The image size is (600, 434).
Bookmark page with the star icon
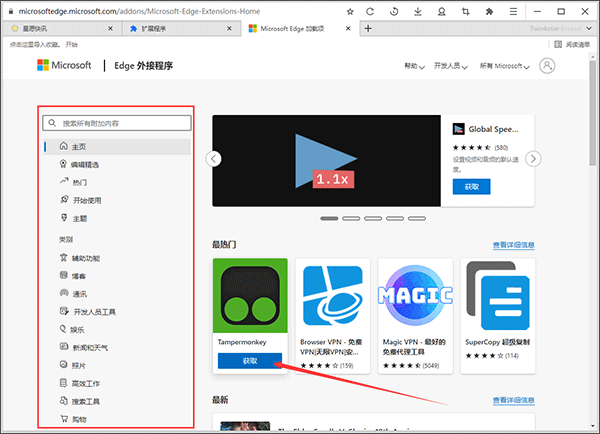(348, 9)
